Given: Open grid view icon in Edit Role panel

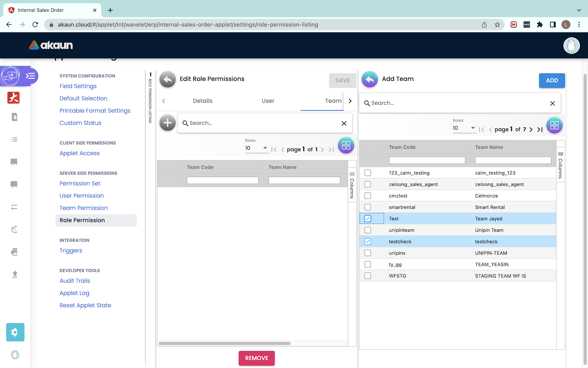Looking at the screenshot, I should (x=346, y=146).
